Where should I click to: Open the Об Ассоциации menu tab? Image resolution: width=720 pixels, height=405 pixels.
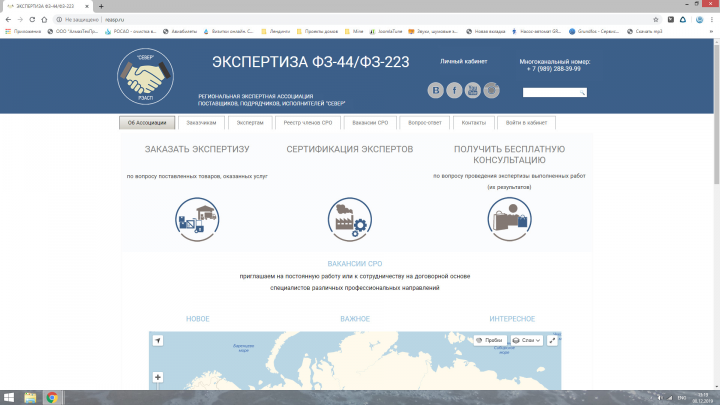pyautogui.click(x=147, y=123)
